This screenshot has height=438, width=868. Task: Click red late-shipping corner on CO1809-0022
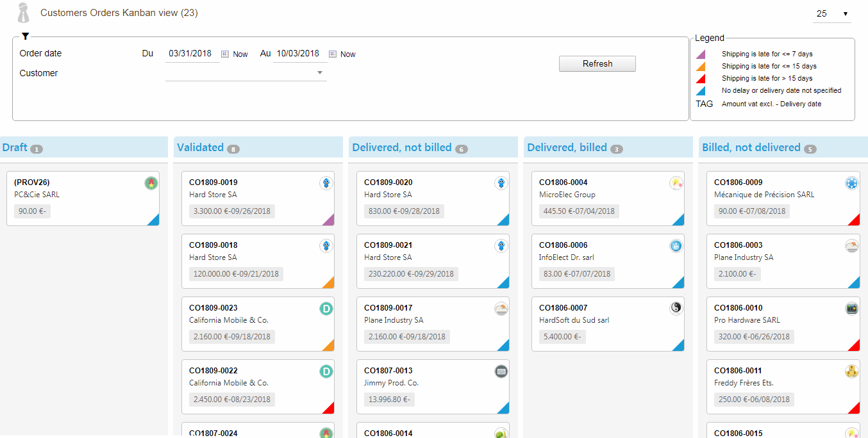(x=329, y=409)
